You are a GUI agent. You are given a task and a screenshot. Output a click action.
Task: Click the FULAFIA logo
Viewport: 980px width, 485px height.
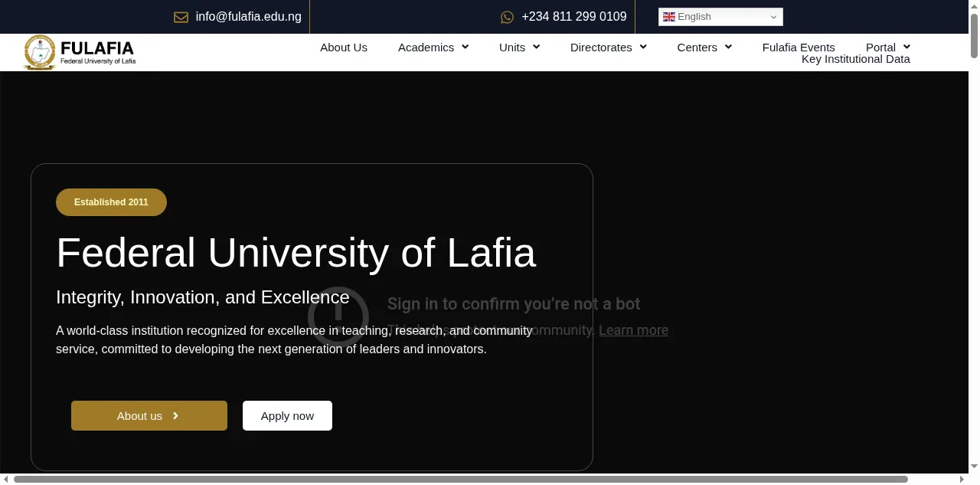click(x=80, y=52)
